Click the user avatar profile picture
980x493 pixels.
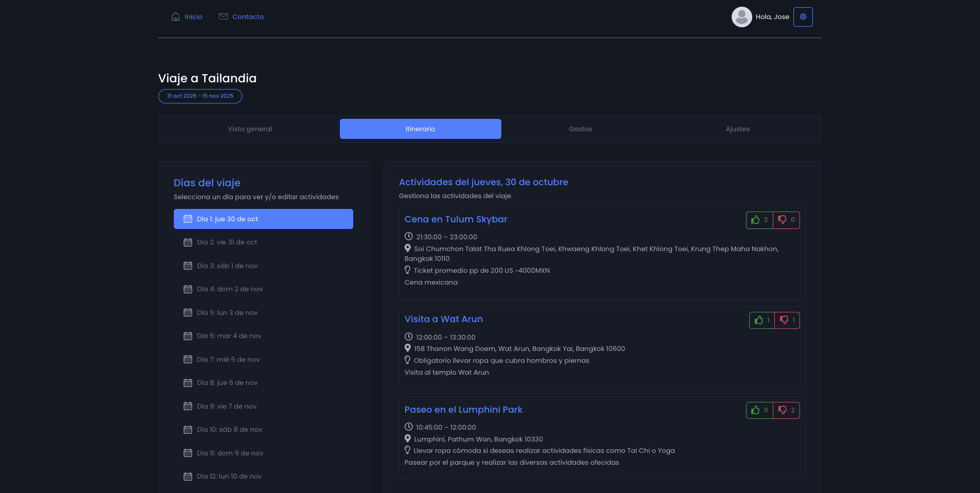tap(741, 17)
